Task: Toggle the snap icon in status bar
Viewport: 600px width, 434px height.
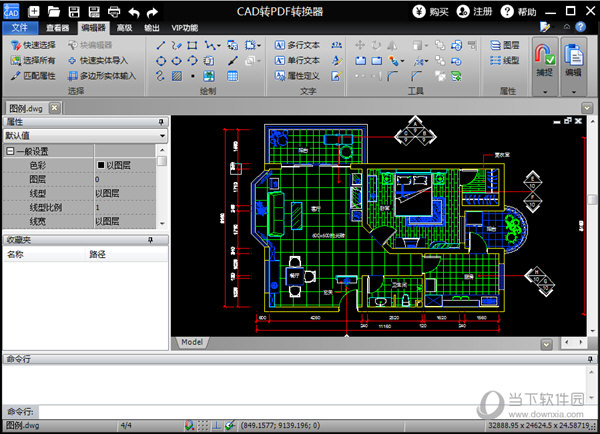Action: (x=189, y=425)
